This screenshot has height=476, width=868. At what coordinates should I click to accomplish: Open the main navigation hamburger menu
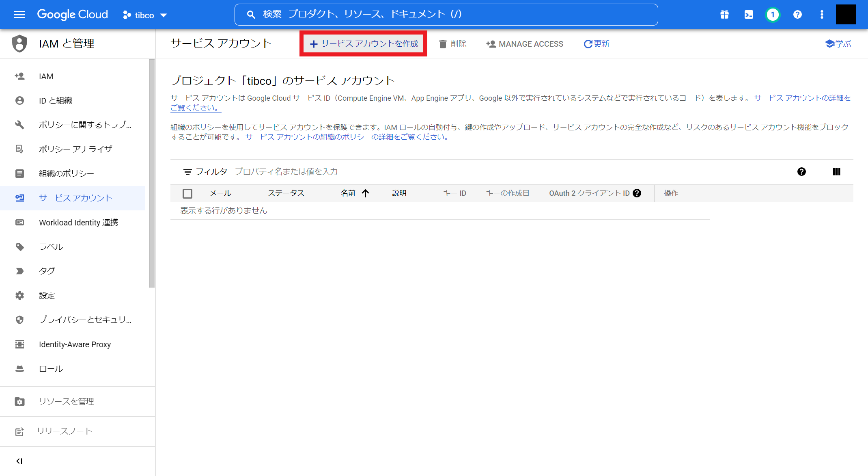tap(19, 15)
